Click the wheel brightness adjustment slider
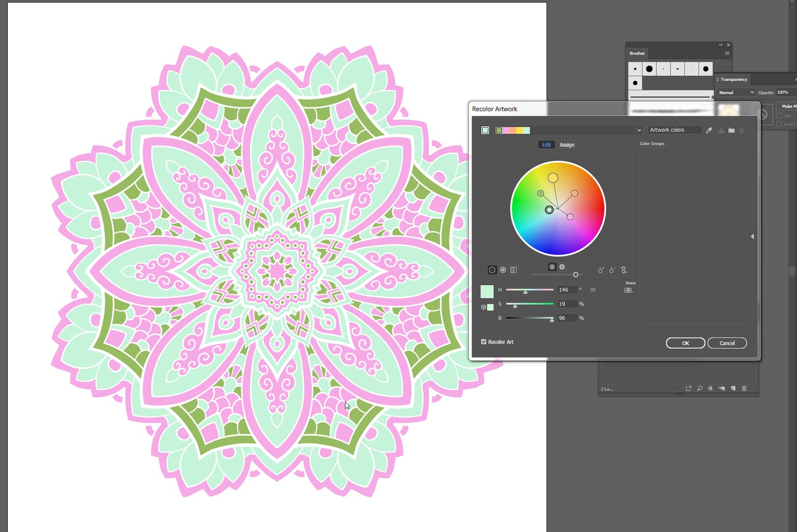The image size is (797, 532). click(557, 274)
